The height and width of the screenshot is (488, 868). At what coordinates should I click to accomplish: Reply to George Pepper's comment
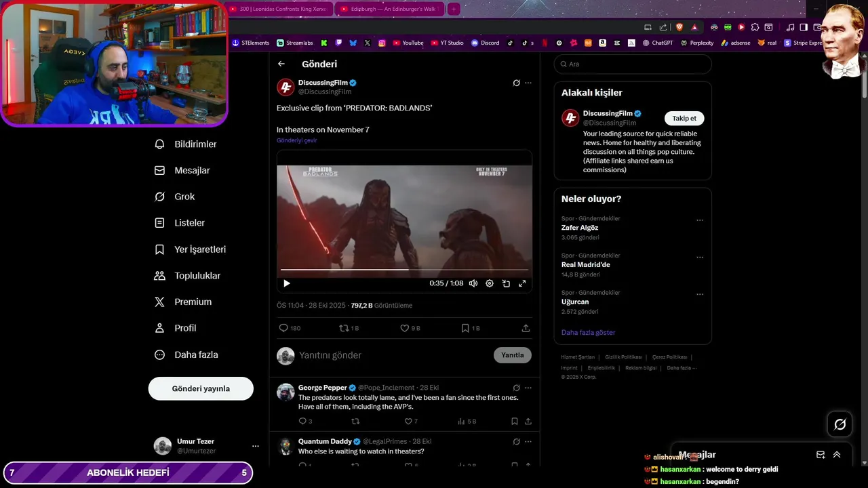(x=305, y=422)
